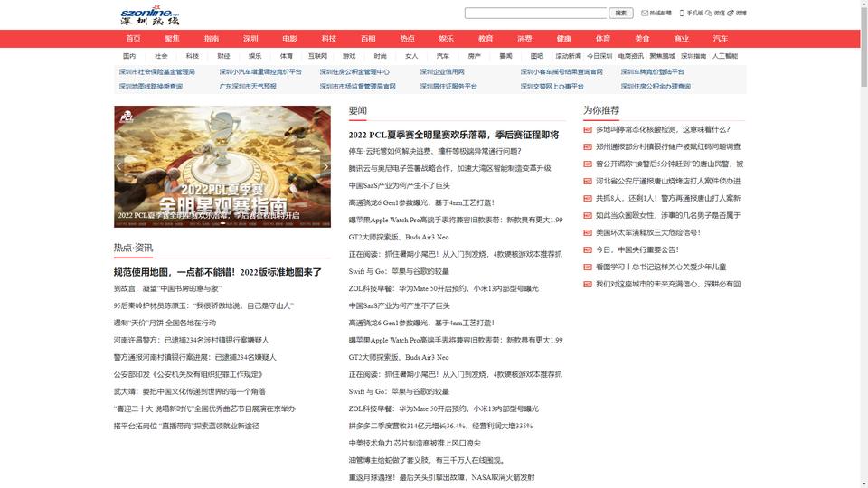Click the red icon beside 美国环太军演
868x488 pixels.
[588, 232]
